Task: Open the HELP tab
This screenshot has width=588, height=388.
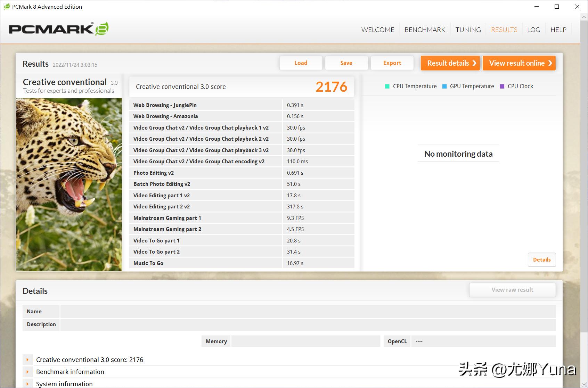Action: point(558,30)
